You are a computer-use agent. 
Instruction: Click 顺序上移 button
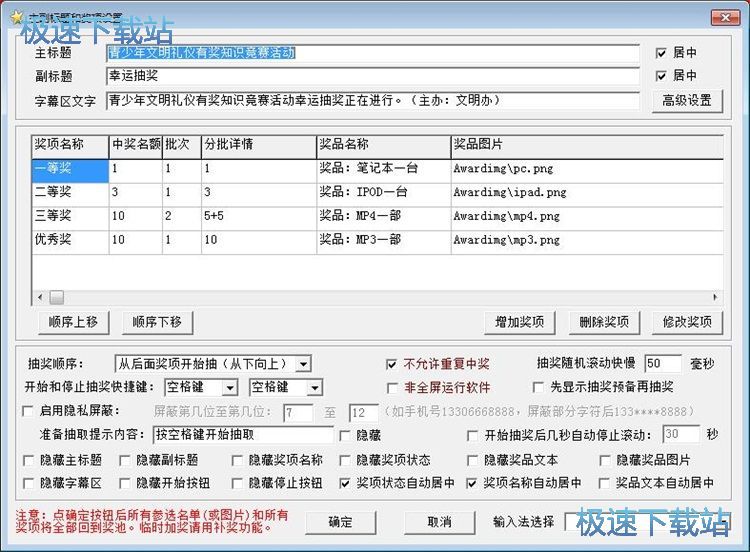point(73,322)
